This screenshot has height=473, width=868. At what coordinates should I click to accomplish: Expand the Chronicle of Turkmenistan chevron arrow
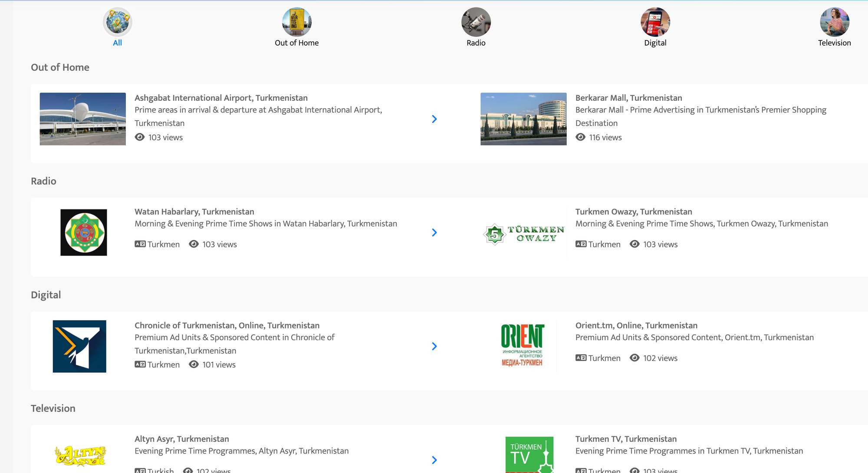434,346
